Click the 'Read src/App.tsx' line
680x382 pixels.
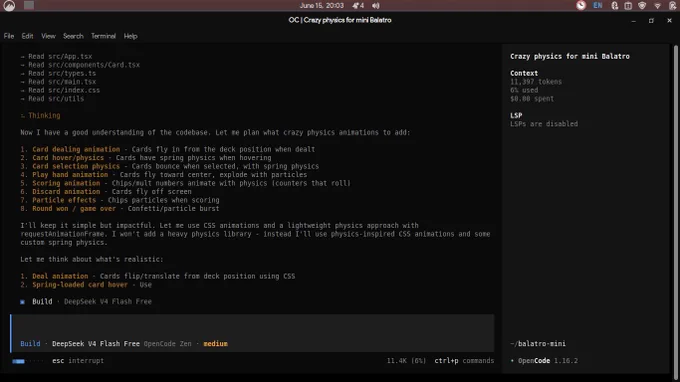56,56
